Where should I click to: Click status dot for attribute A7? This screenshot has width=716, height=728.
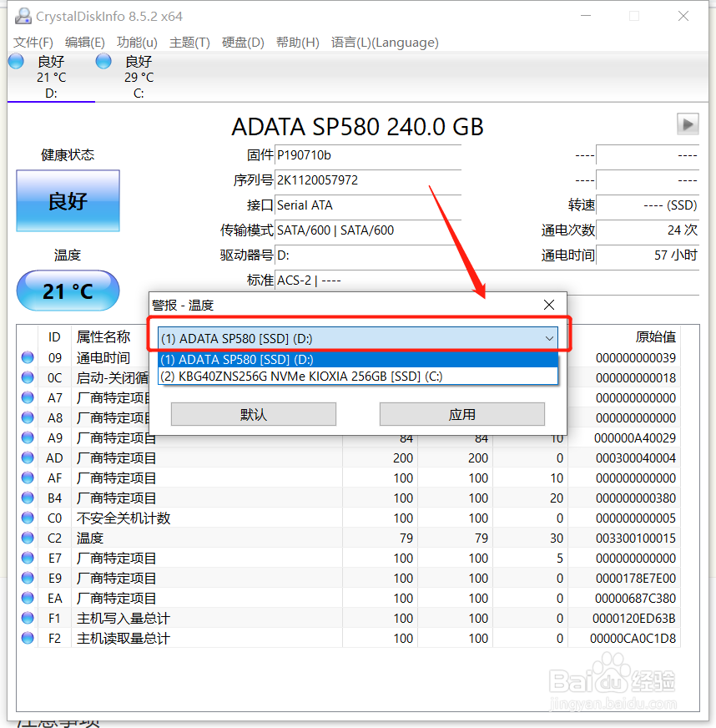(28, 397)
